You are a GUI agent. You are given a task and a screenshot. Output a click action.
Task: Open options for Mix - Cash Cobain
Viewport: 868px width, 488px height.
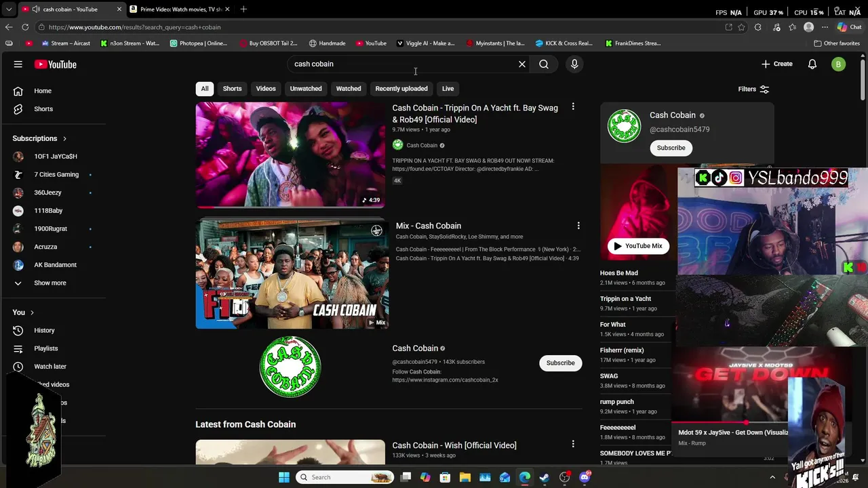point(578,226)
